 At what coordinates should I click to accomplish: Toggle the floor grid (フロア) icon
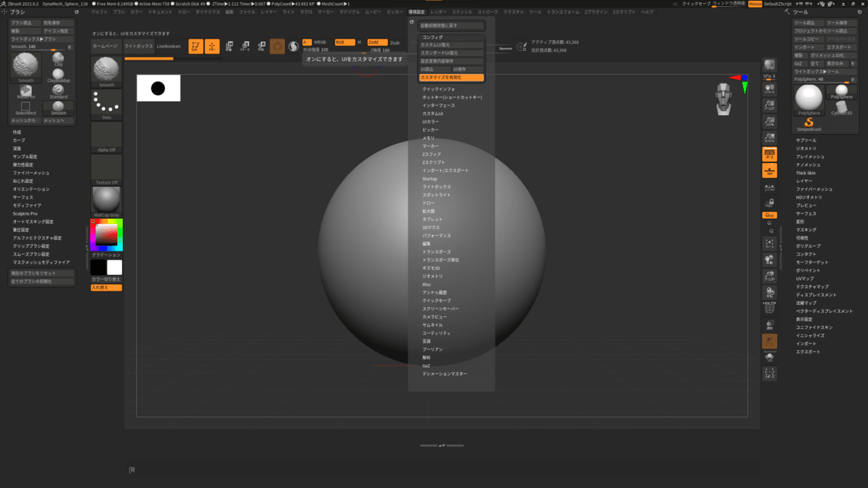click(770, 170)
